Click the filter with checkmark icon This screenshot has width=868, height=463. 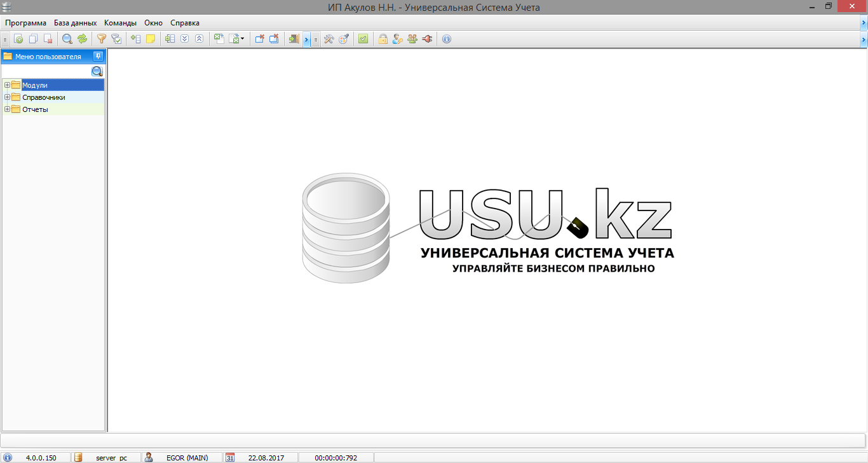(116, 39)
